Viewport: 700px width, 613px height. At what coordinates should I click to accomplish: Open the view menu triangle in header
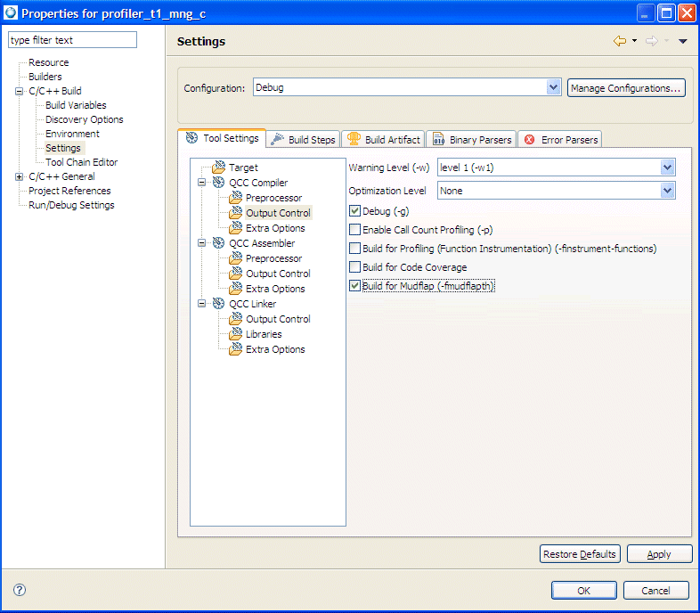[x=682, y=41]
